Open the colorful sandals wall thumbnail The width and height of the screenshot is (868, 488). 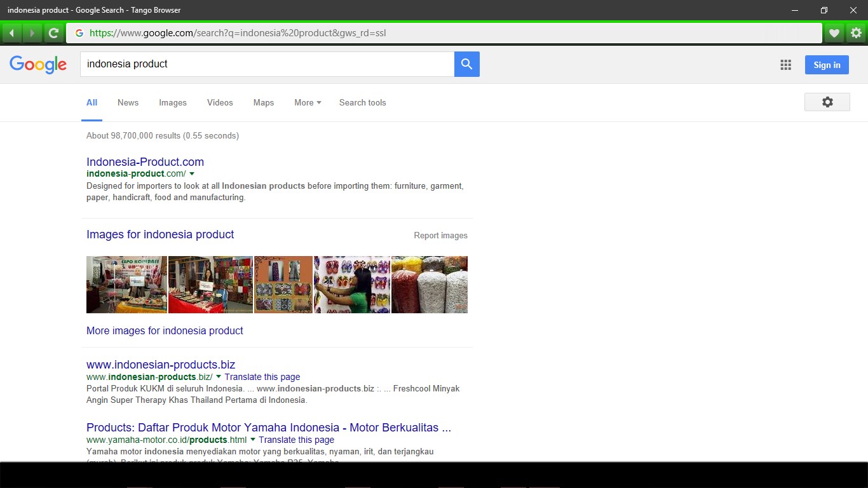pos(352,285)
